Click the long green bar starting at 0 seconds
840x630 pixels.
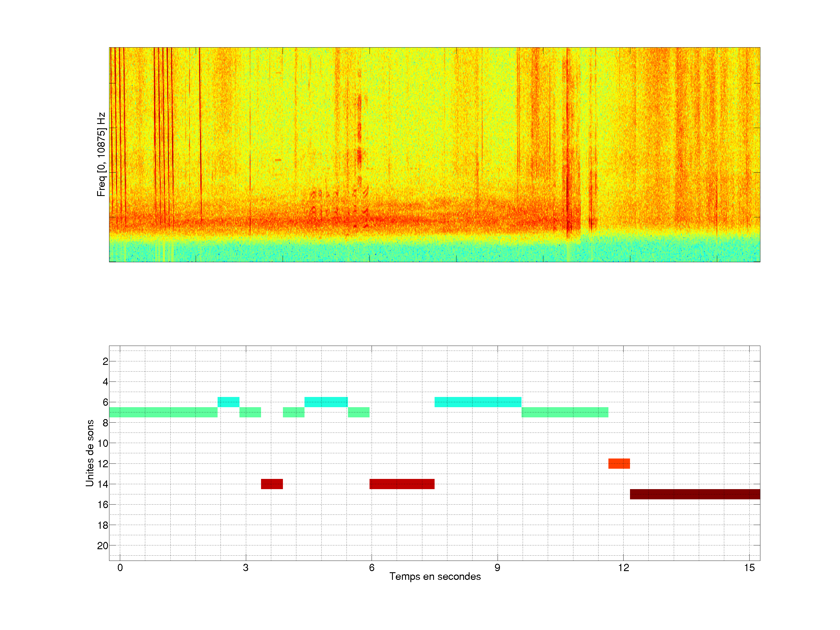163,412
